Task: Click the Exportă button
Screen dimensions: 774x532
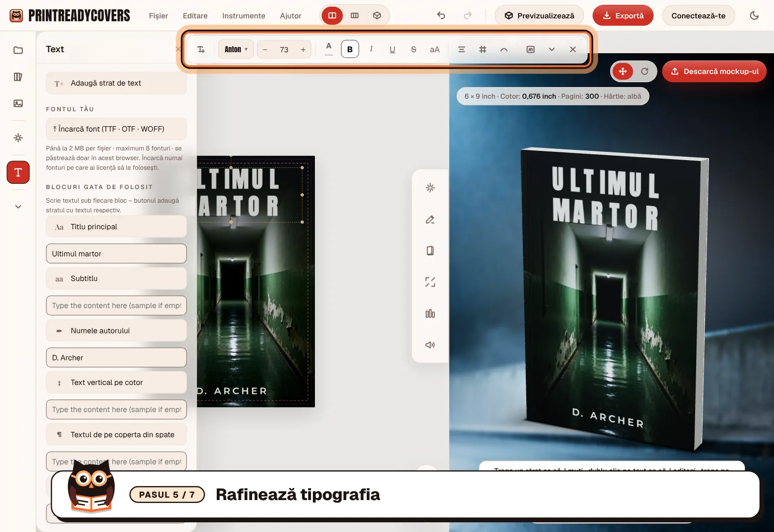Action: [x=623, y=15]
